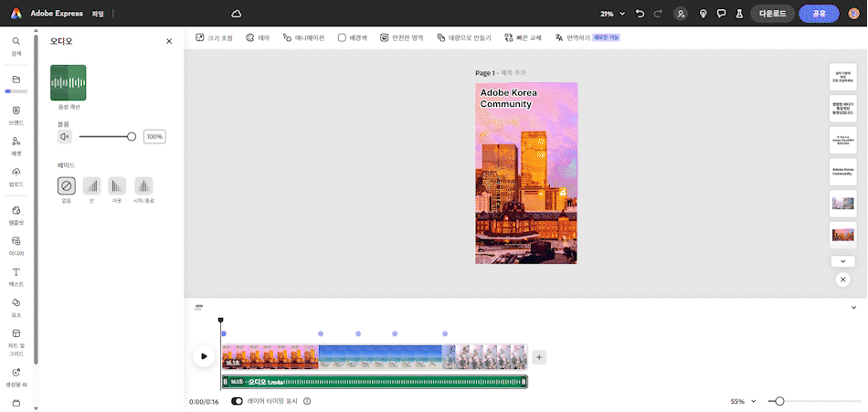This screenshot has height=412, width=868.
Task: Open the 21% zoom dropdown
Action: [613, 14]
